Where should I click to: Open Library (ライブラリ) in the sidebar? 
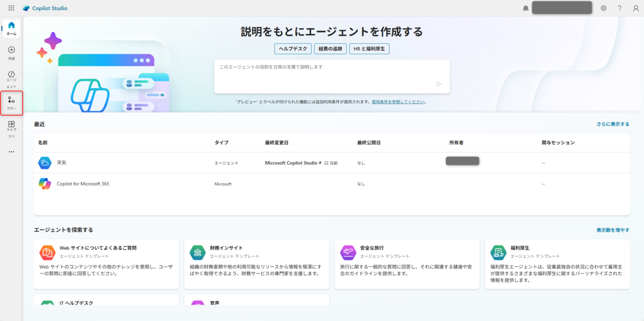[x=11, y=129]
